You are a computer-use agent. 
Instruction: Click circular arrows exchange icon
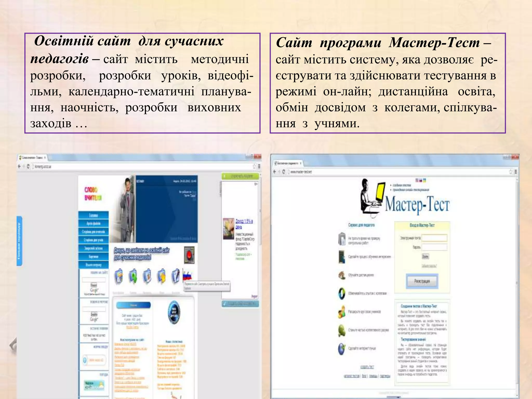(x=342, y=294)
